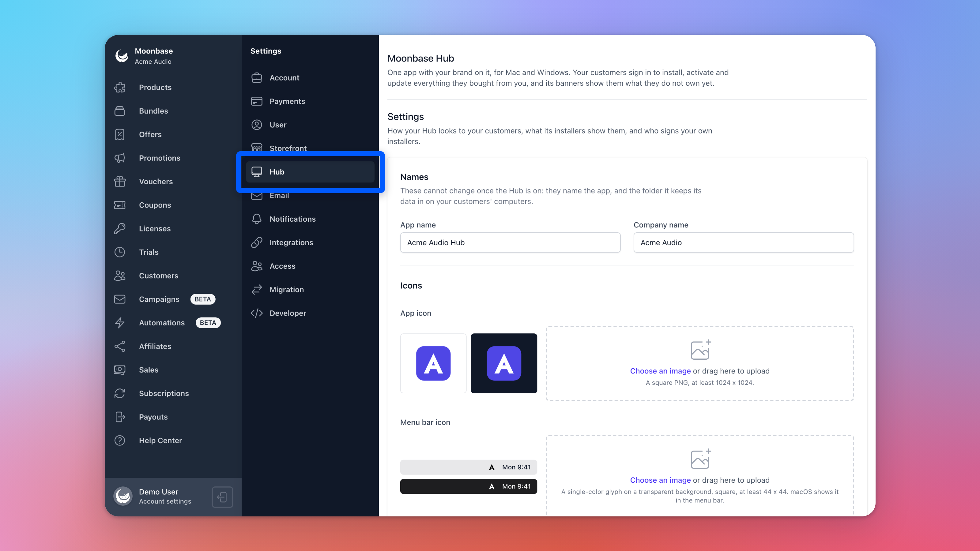Screen dimensions: 980x551
Task: Open Notifications settings
Action: [310, 219]
